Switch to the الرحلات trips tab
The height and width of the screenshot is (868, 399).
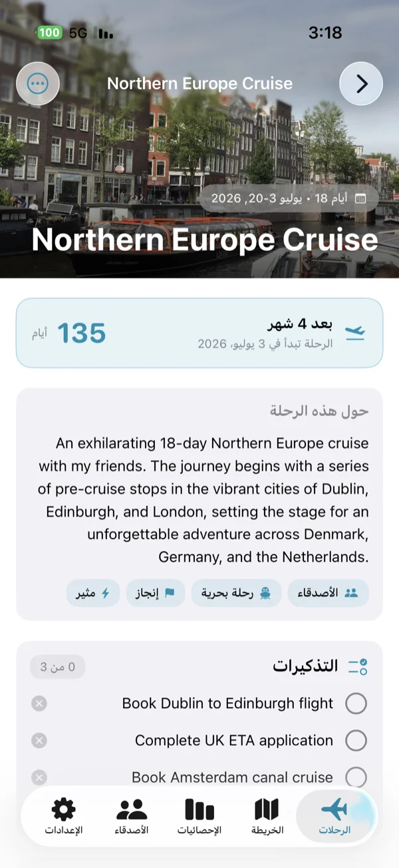(x=334, y=816)
